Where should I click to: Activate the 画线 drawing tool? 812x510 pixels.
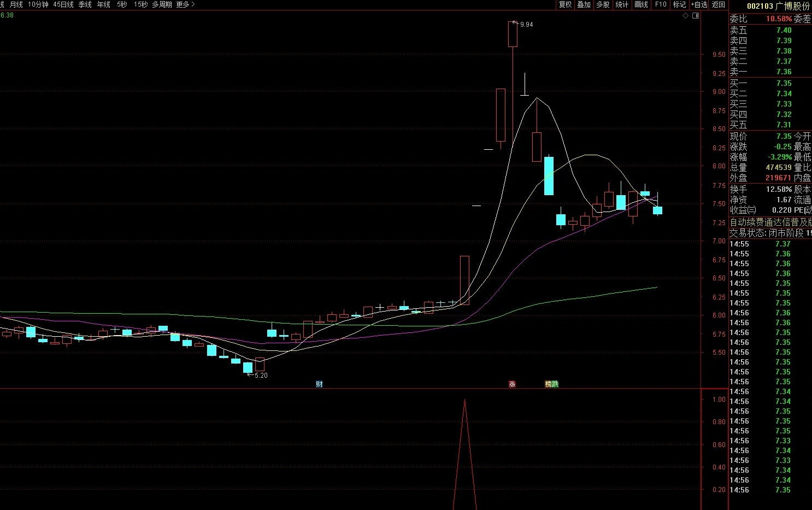point(641,4)
